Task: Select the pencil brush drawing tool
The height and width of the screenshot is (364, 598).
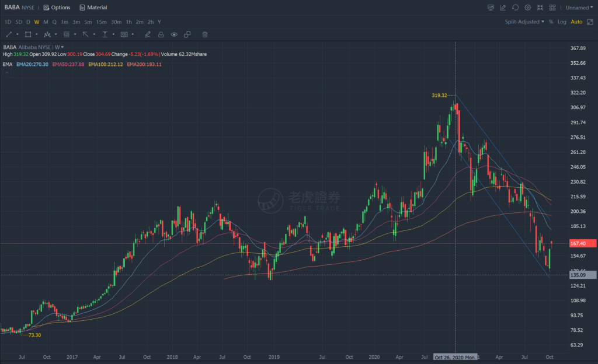Action: click(148, 34)
